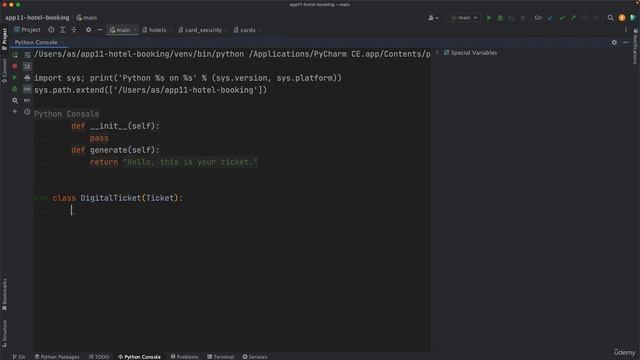Close the main editor tab

[x=135, y=30]
